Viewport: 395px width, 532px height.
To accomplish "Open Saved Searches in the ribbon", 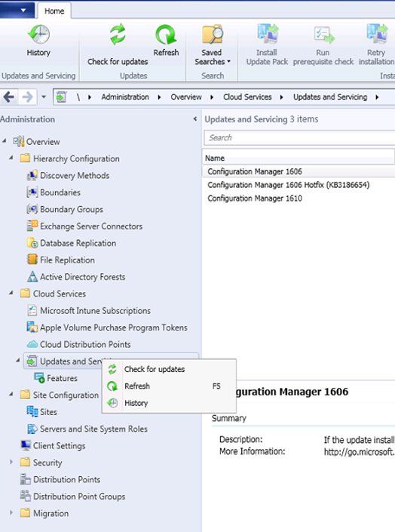I will pos(213,45).
